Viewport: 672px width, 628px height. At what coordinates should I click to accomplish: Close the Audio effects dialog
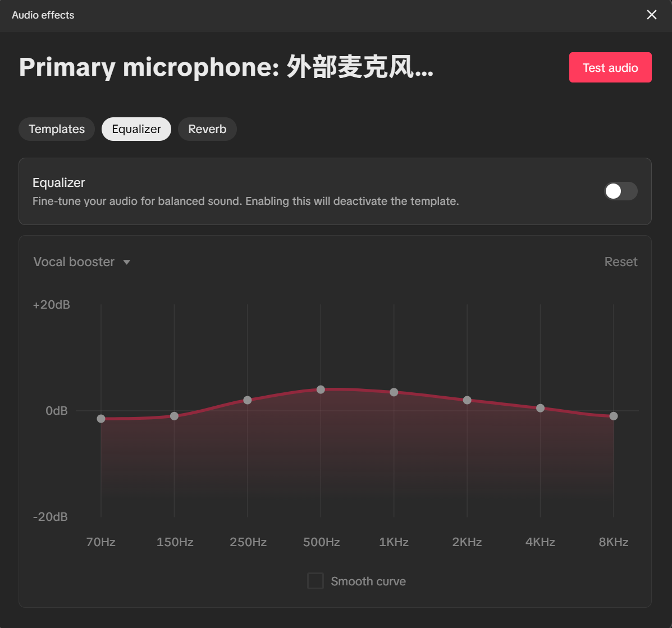point(651,15)
